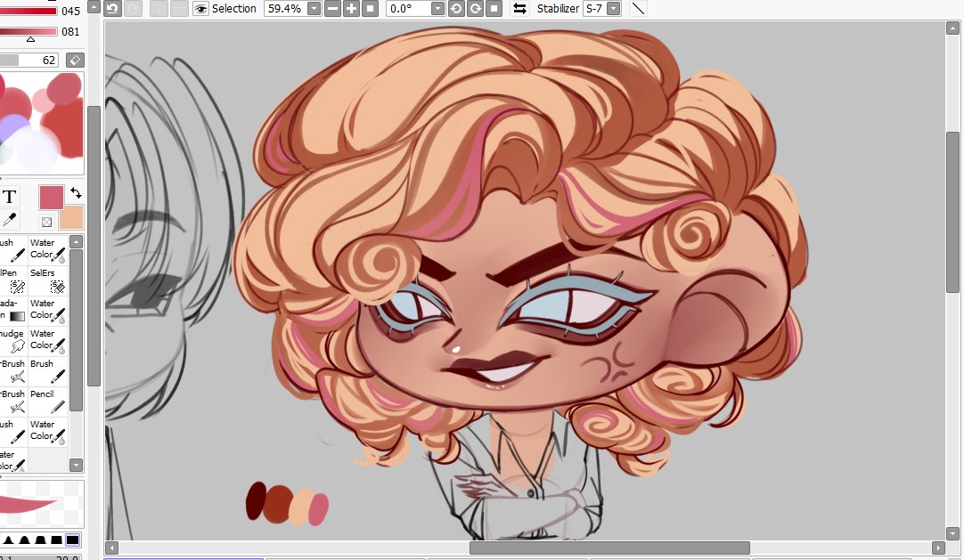Select the Brush tool above Pencil
This screenshot has width=964, height=560.
point(47,371)
